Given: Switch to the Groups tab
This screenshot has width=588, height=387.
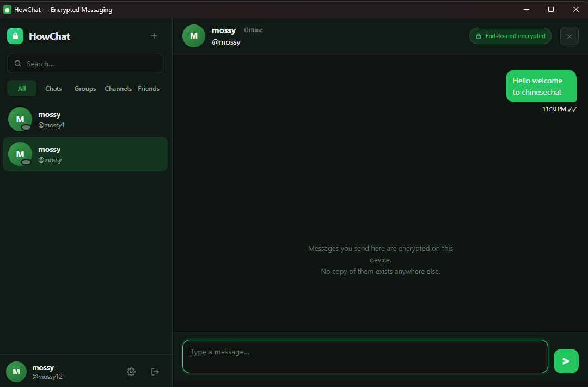Looking at the screenshot, I should (85, 89).
